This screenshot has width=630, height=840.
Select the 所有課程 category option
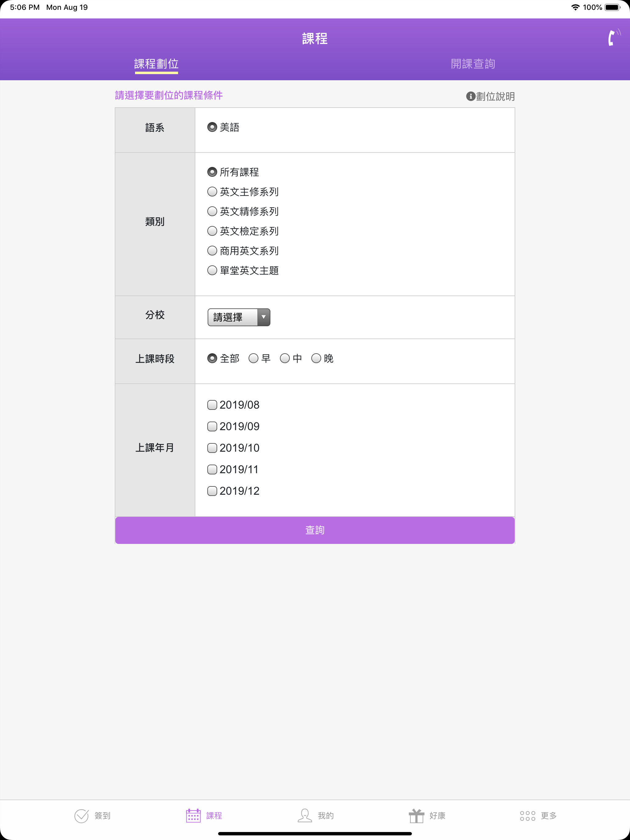212,172
